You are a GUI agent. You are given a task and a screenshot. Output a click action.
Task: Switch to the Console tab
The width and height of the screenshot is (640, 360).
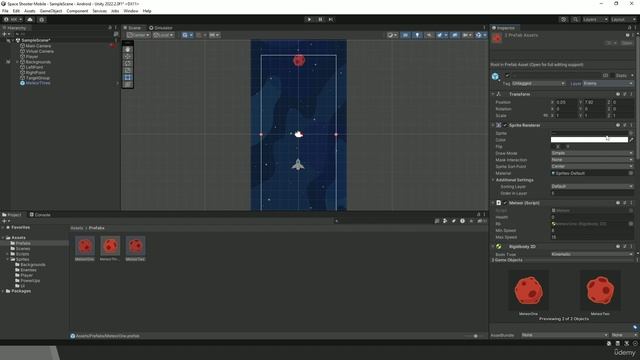[40, 214]
